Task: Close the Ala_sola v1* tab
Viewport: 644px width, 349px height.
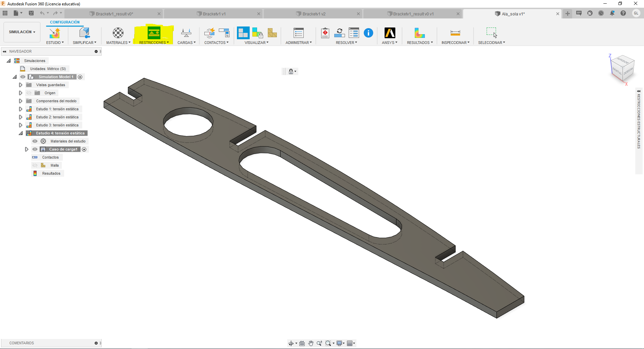Action: coord(558,14)
